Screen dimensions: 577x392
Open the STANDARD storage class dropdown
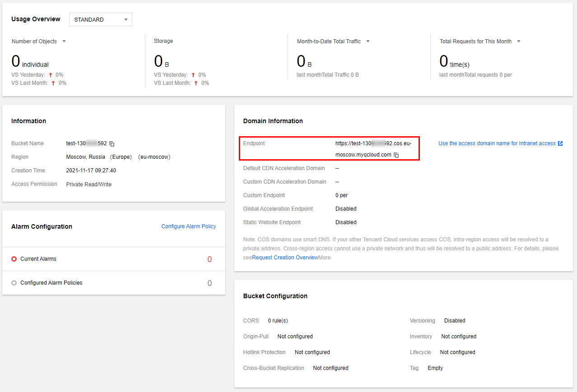click(100, 19)
